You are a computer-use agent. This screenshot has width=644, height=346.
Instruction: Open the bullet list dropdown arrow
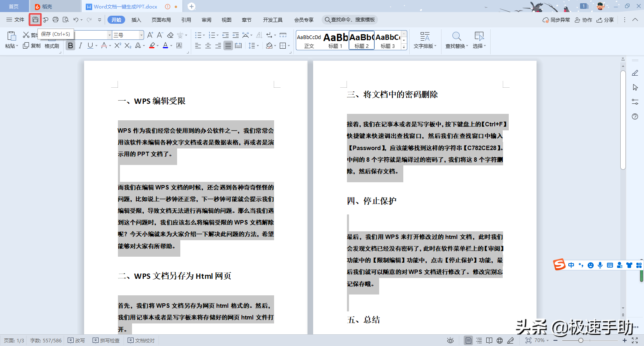pyautogui.click(x=203, y=35)
